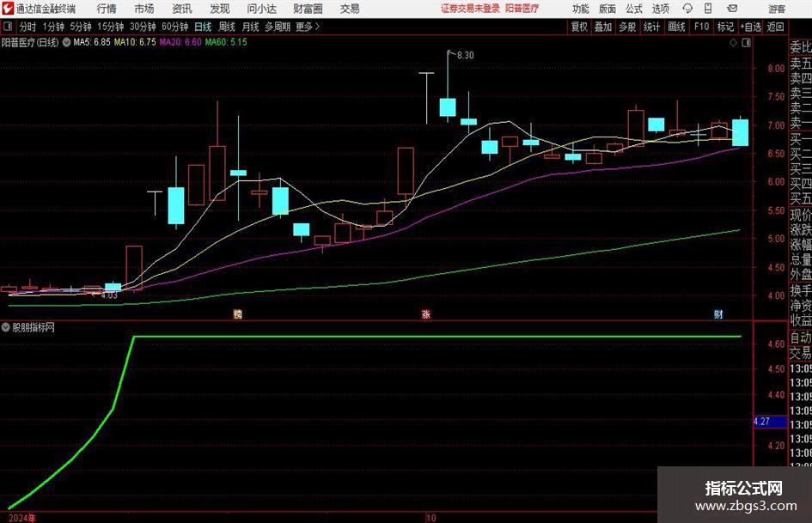Click the 4.03 low price label
812x523 pixels.
pyautogui.click(x=109, y=295)
